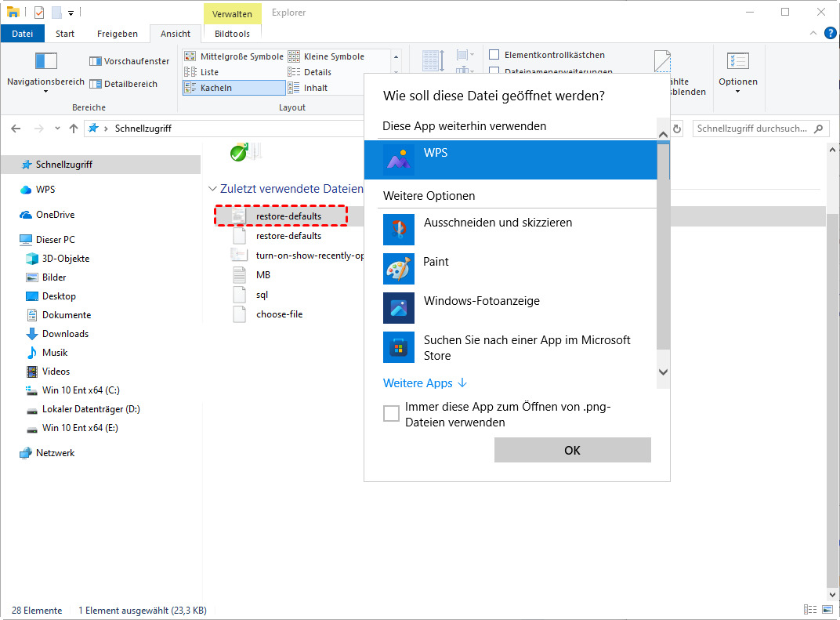
Task: Check always use this app for .png
Action: coord(391,414)
